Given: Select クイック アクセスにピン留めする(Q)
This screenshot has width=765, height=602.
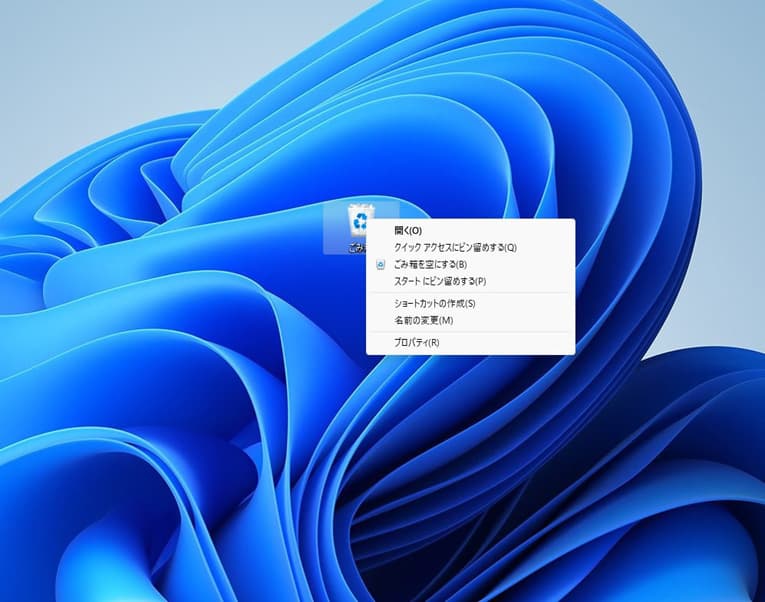Looking at the screenshot, I should pos(455,248).
